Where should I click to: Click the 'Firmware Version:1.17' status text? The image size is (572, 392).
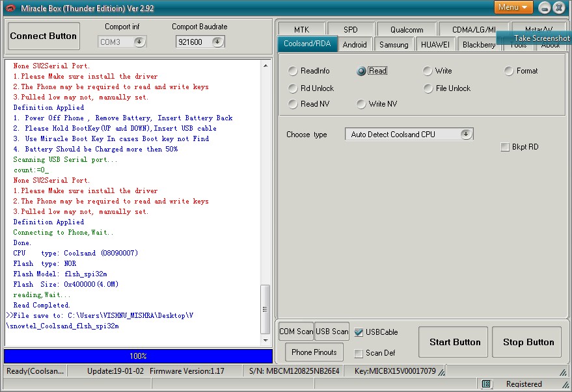click(x=187, y=371)
